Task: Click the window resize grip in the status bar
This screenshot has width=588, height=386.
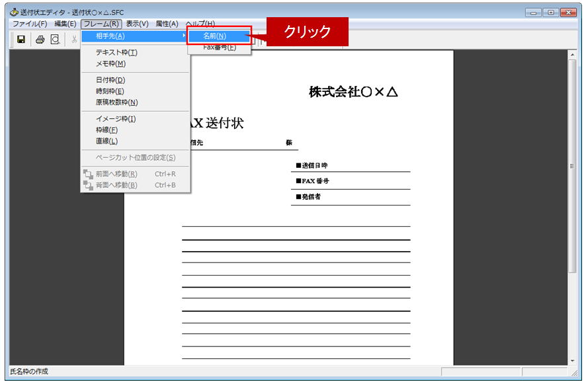Action: (x=574, y=373)
